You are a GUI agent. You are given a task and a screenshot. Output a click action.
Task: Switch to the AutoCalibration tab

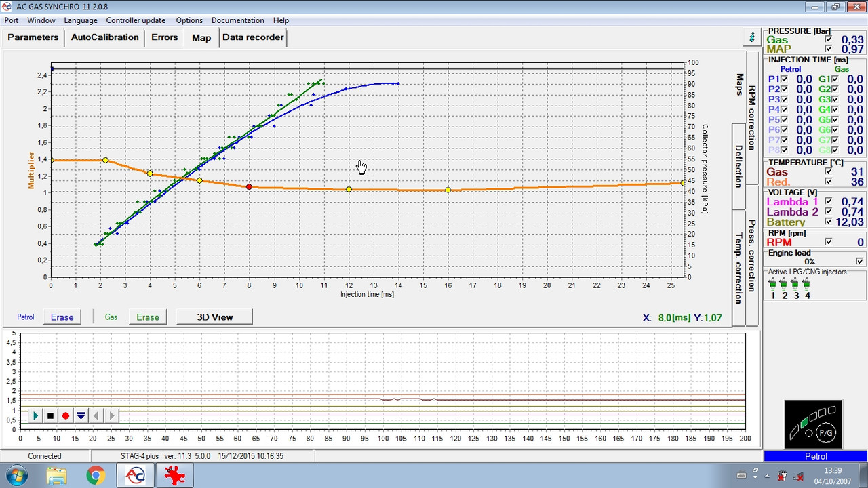105,37
